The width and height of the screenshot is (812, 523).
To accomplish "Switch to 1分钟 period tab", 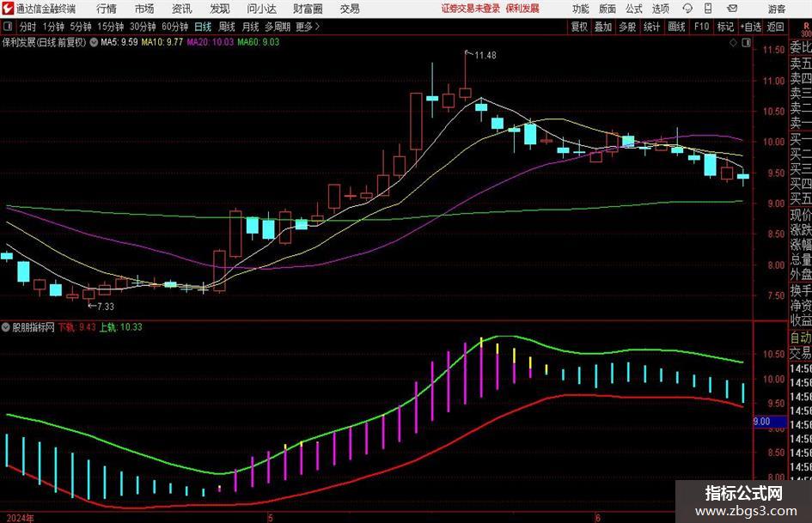I will [53, 27].
